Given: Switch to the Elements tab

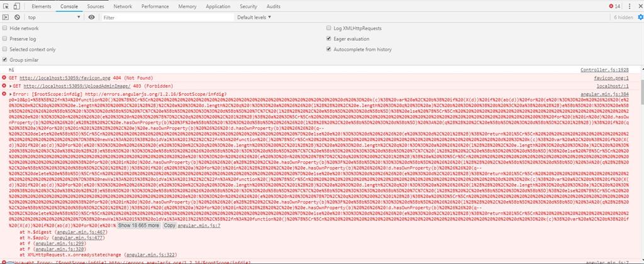Looking at the screenshot, I should 42,6.
